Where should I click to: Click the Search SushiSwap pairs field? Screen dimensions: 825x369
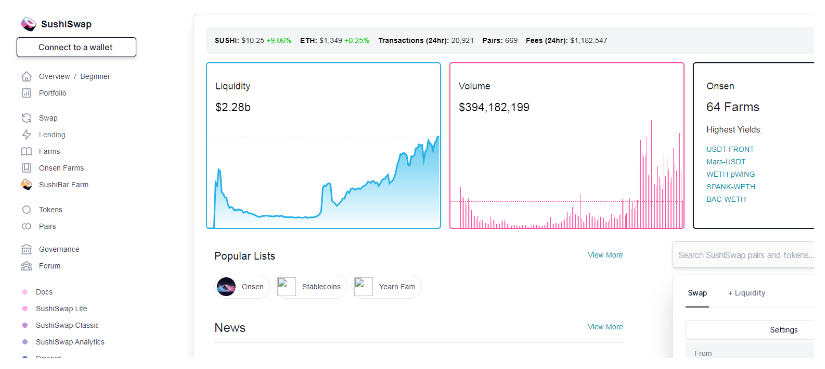coord(744,255)
